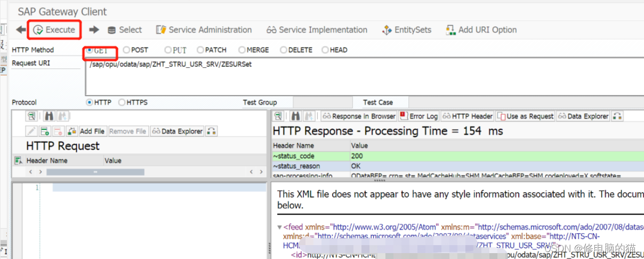
Task: Click the OK status reason value
Action: (356, 166)
